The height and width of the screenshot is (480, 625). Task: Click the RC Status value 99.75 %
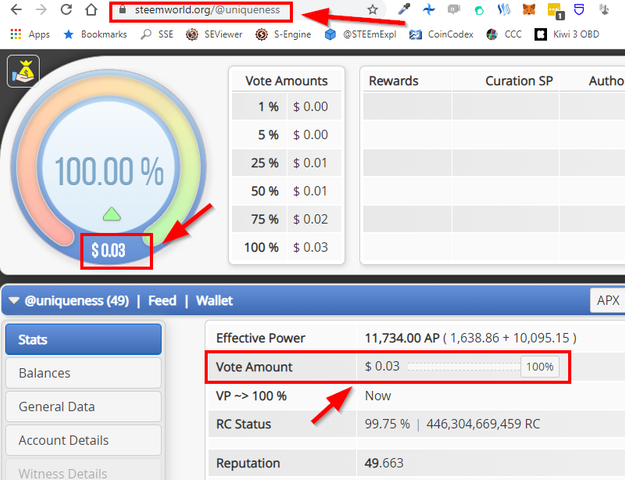[x=387, y=424]
